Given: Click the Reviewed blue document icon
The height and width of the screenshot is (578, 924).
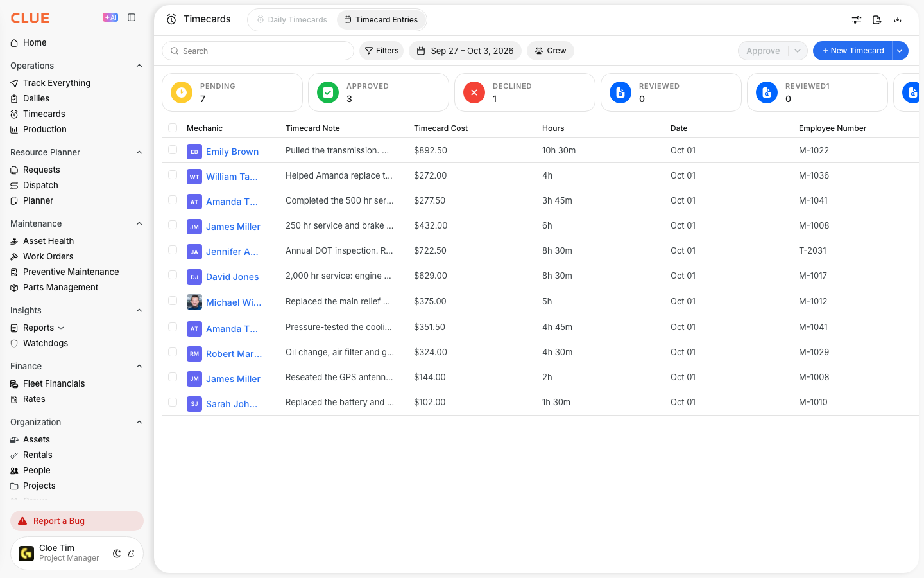Looking at the screenshot, I should coord(620,92).
